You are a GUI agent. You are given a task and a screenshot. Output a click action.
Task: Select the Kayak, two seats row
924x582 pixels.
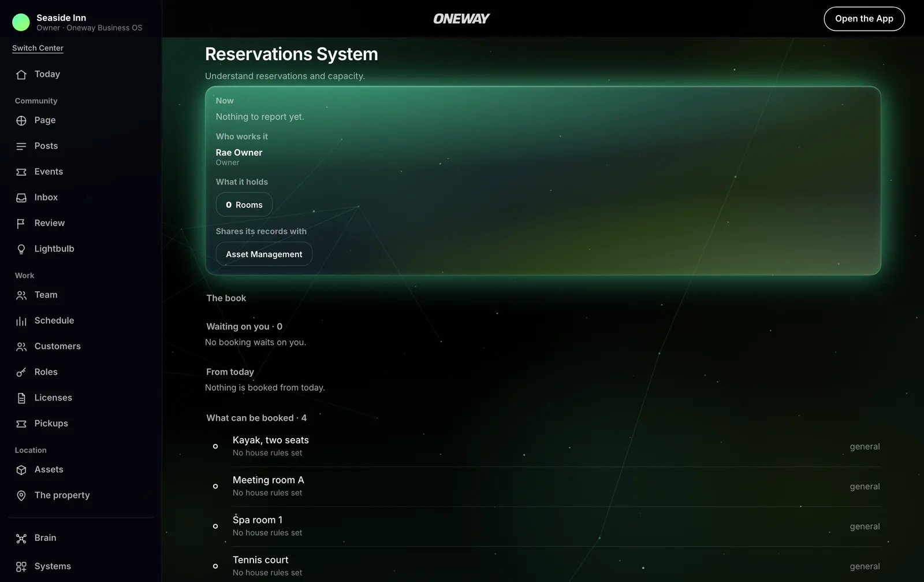pos(543,446)
